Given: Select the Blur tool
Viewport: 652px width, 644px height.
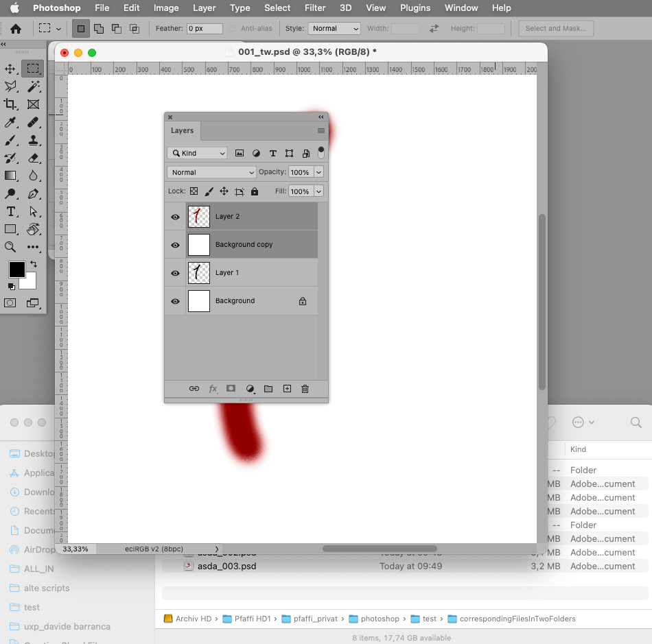Looking at the screenshot, I should click(33, 176).
